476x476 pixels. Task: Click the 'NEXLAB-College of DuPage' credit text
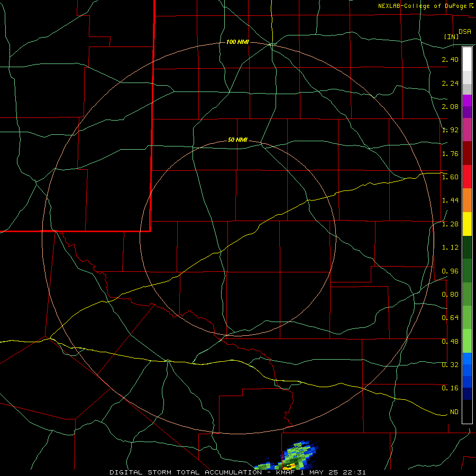coord(422,6)
